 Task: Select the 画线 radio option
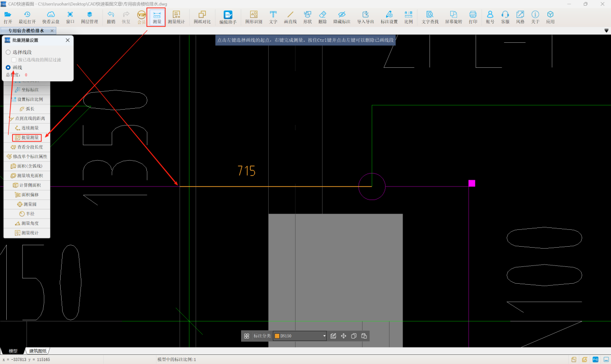[x=8, y=67]
